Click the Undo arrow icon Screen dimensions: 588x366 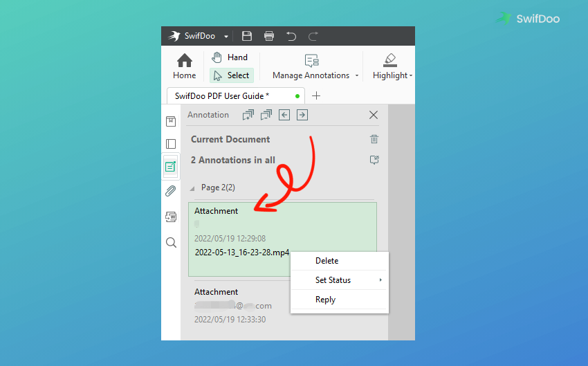[291, 36]
